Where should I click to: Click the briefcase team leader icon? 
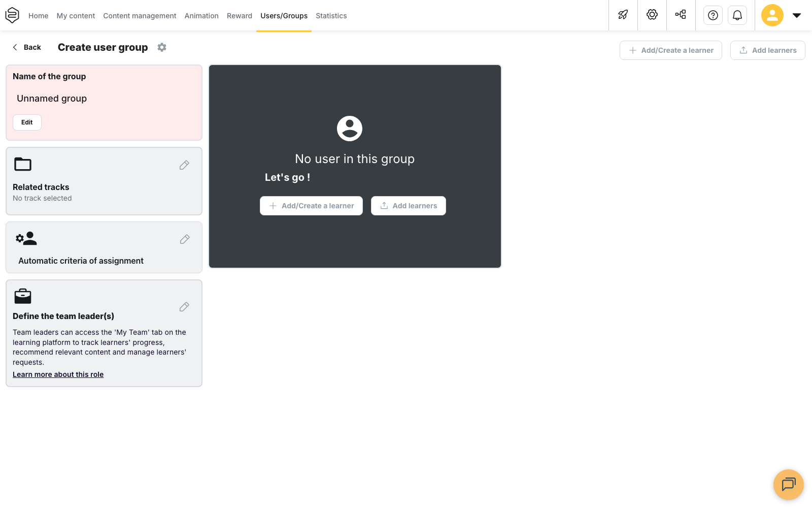(23, 296)
